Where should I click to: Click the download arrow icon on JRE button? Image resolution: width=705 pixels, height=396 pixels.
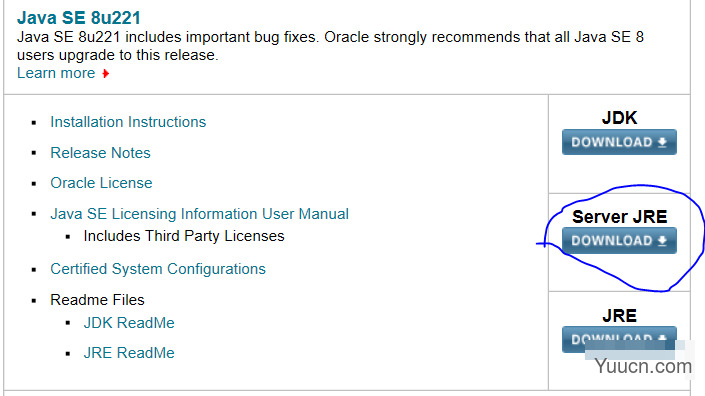tap(662, 338)
